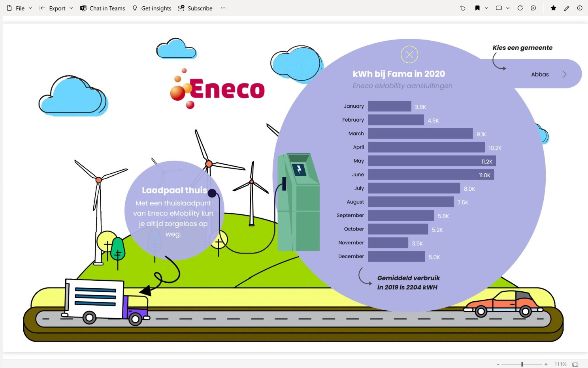Image resolution: width=588 pixels, height=368 pixels.
Task: Zoom out with the minus button
Action: 498,364
